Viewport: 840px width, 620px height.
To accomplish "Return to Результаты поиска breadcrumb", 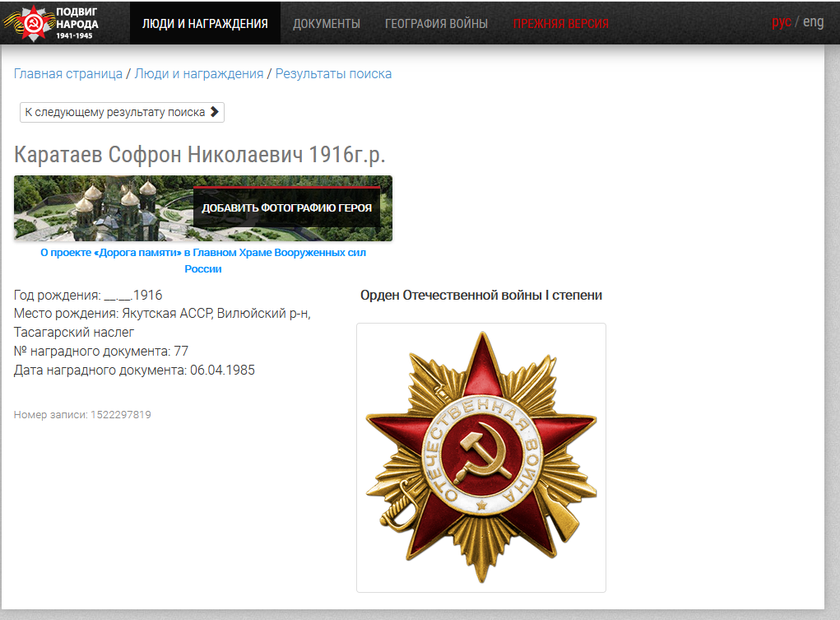I will (333, 73).
